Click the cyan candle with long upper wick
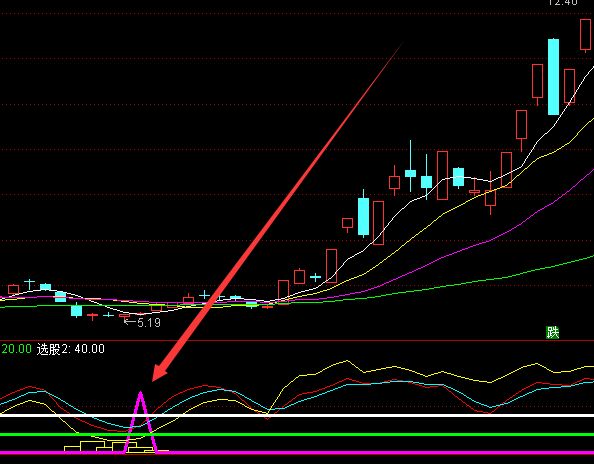Screen dimensions: 594x464 (410, 166)
